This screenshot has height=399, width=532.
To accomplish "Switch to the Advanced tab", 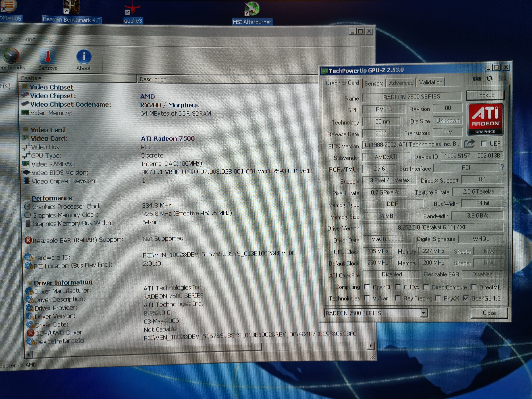I will pyautogui.click(x=401, y=83).
